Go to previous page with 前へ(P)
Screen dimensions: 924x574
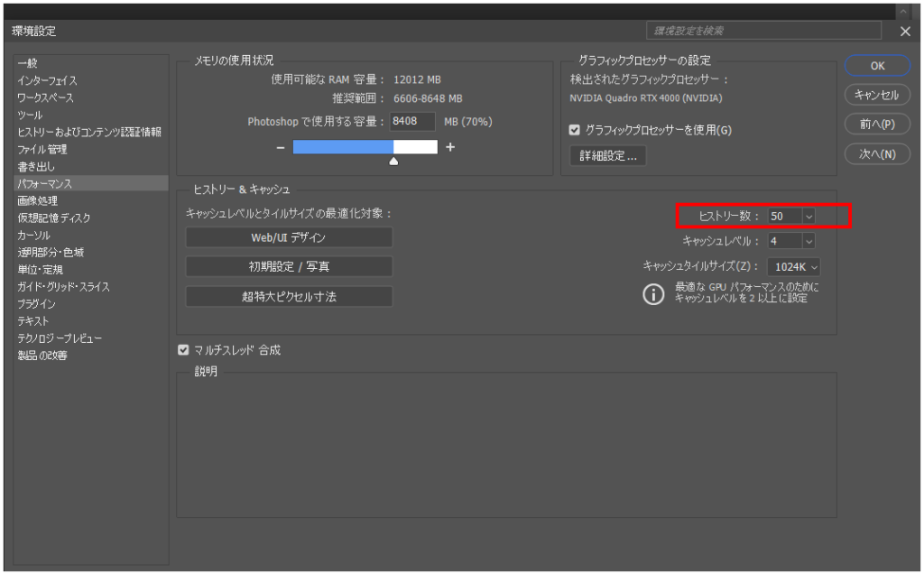(877, 124)
